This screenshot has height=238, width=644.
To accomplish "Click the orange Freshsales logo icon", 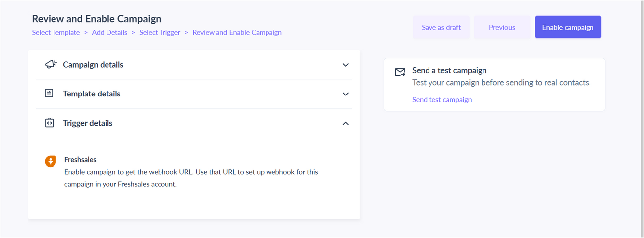I will [51, 161].
